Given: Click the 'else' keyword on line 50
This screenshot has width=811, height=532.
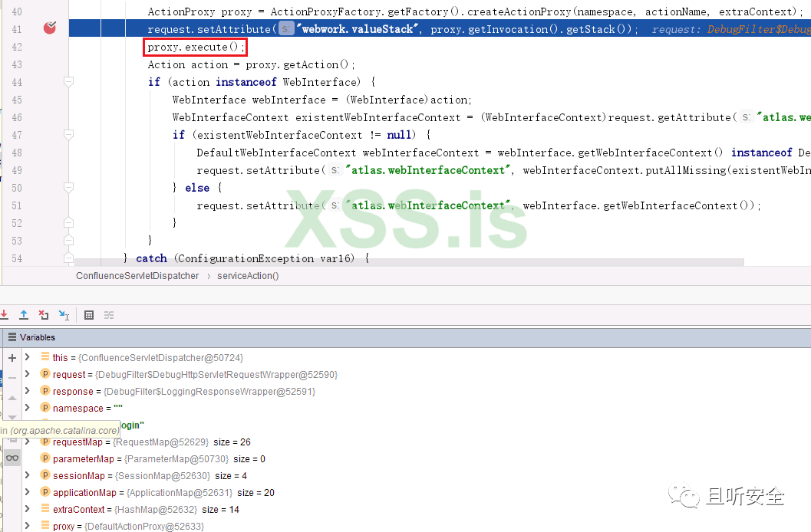Looking at the screenshot, I should [197, 188].
